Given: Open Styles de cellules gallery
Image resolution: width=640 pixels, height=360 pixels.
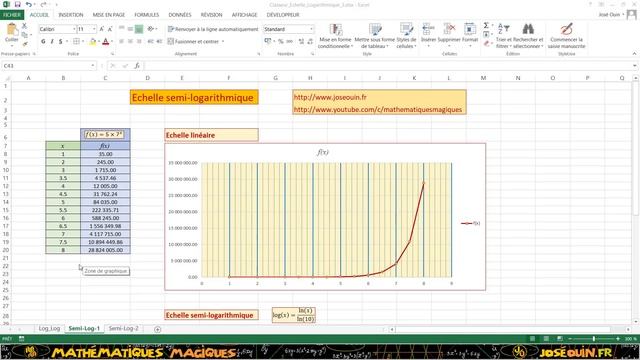Looking at the screenshot, I should 406,36.
